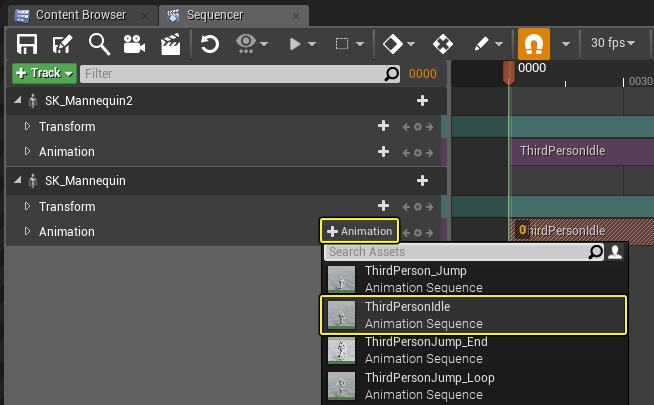Expand Transform under SK_Mannequin2
Screen dimensions: 654x405
27,126
